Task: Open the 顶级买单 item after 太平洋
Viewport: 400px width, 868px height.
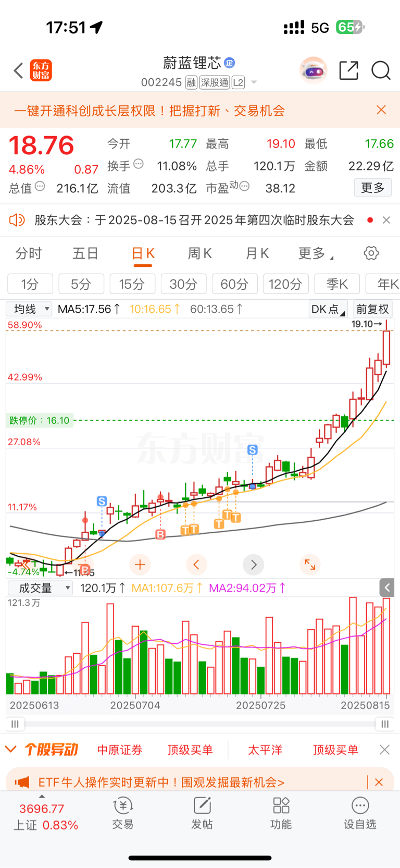Action: (x=335, y=750)
